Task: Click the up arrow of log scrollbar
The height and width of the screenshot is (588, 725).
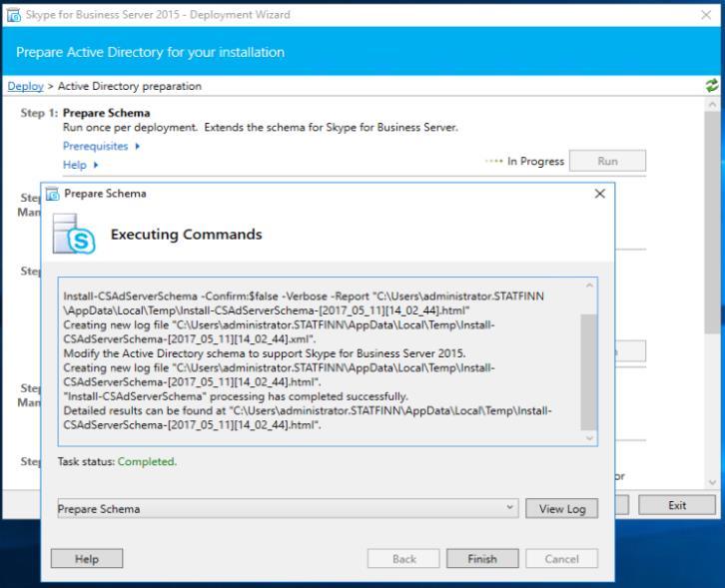Action: click(x=589, y=286)
